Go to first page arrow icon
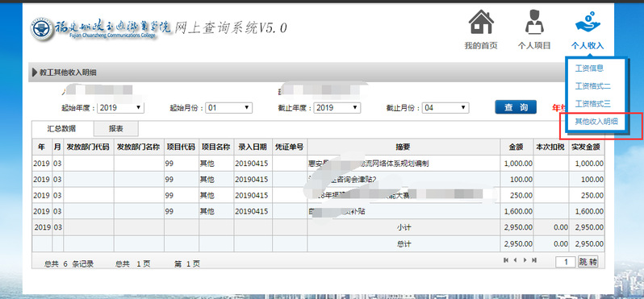 (506, 260)
